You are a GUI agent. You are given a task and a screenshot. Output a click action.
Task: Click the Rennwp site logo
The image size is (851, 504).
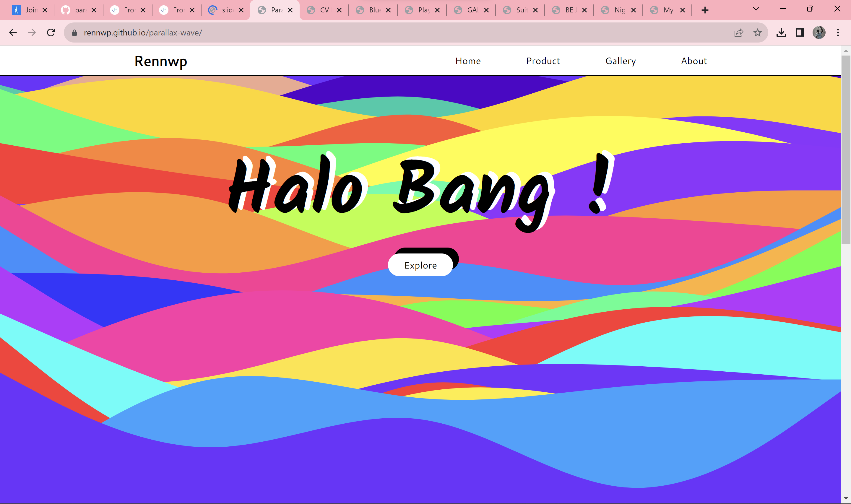pyautogui.click(x=161, y=61)
